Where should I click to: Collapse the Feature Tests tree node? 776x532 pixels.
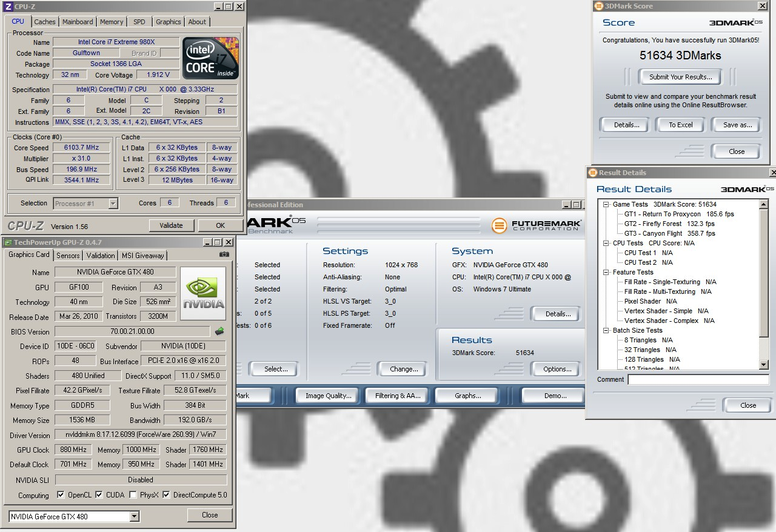click(x=606, y=273)
